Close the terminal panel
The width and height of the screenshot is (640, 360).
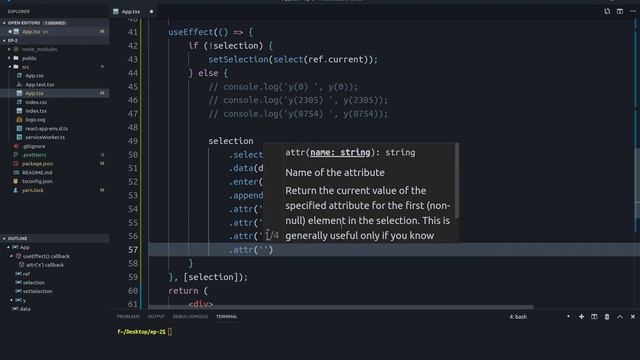[633, 316]
